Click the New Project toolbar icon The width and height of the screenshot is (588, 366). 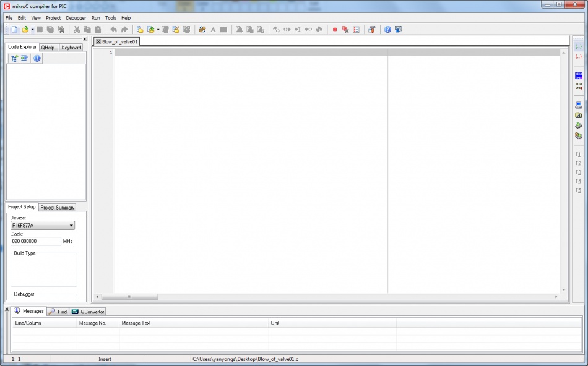(x=140, y=29)
